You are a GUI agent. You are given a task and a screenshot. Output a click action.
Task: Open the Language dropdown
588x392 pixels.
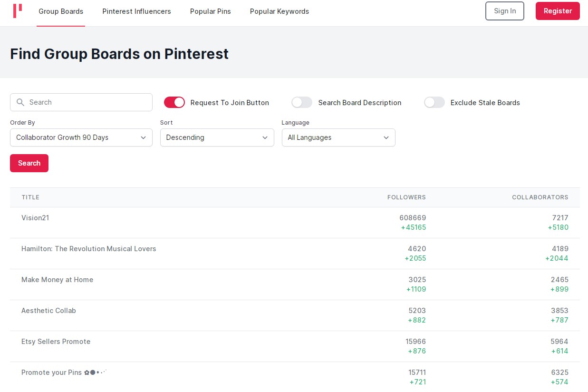pos(338,137)
